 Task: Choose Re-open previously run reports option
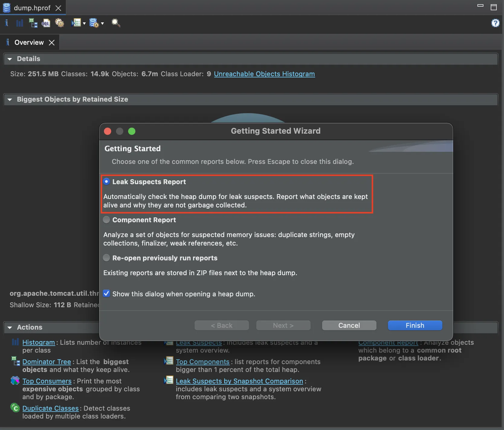[x=107, y=258]
